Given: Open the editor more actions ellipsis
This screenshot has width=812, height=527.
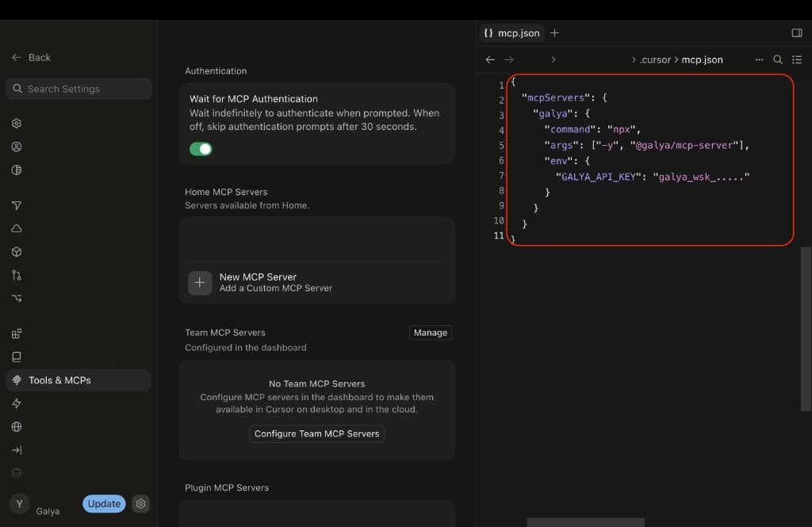Looking at the screenshot, I should [759, 59].
